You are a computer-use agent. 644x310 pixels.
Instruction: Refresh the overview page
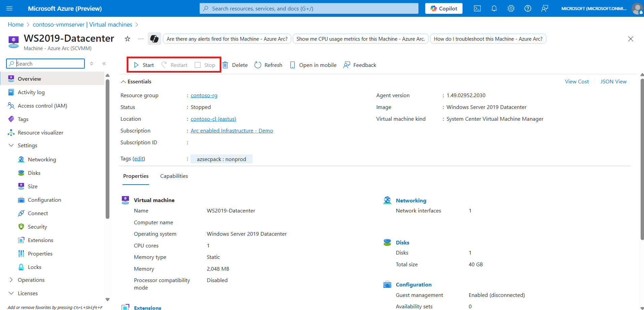(x=268, y=65)
